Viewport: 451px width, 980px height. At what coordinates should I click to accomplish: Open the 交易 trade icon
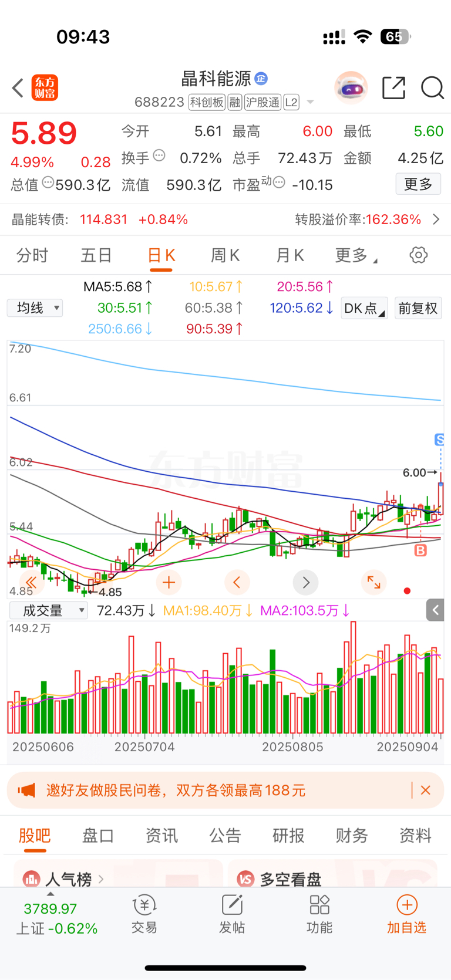coord(144,914)
